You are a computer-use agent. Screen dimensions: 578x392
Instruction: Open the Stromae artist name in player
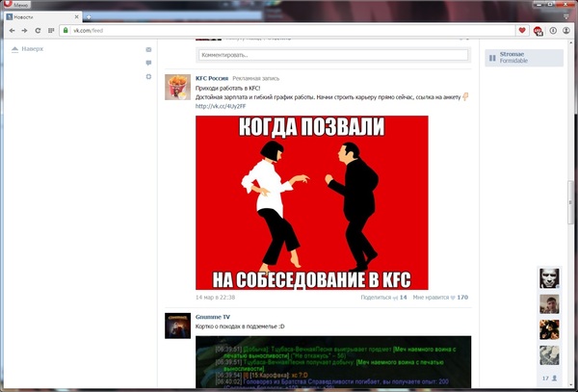coord(512,54)
